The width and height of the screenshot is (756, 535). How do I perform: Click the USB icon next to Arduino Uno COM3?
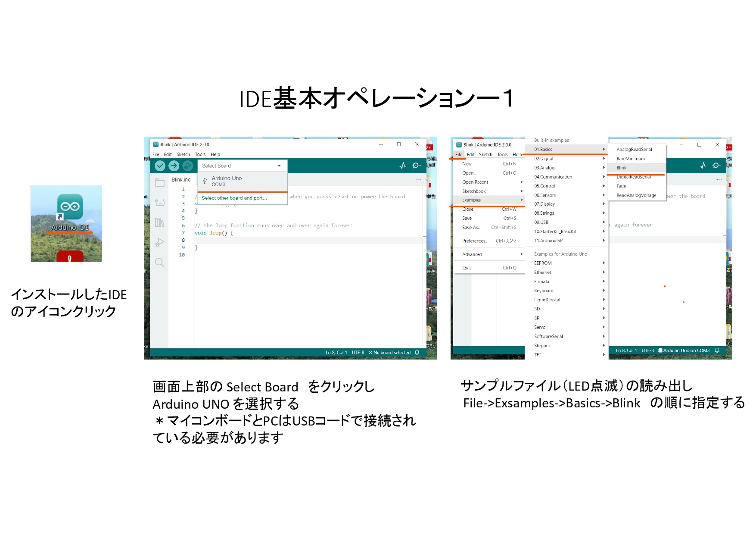click(205, 181)
